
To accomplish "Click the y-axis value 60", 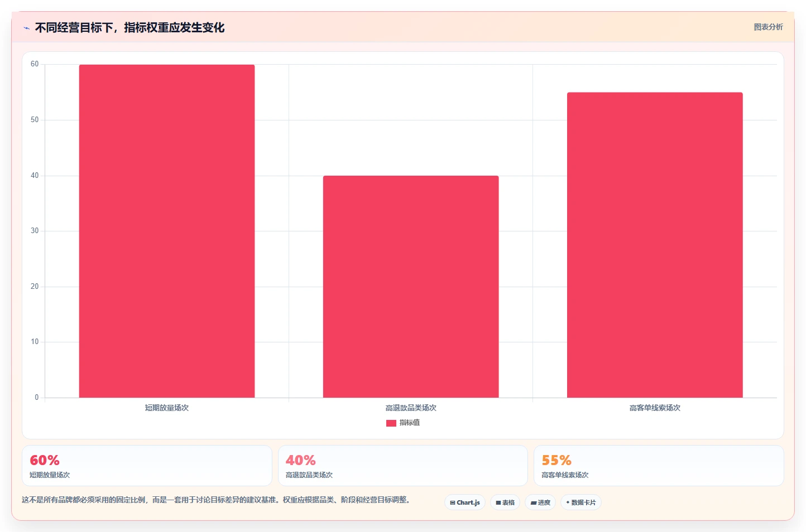I will point(35,64).
